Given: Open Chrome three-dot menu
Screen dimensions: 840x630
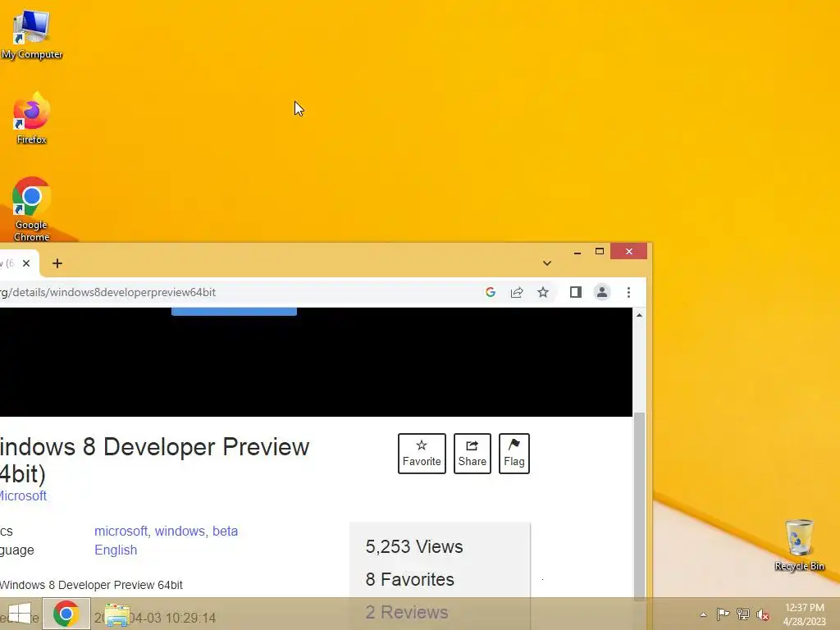Looking at the screenshot, I should pos(628,292).
